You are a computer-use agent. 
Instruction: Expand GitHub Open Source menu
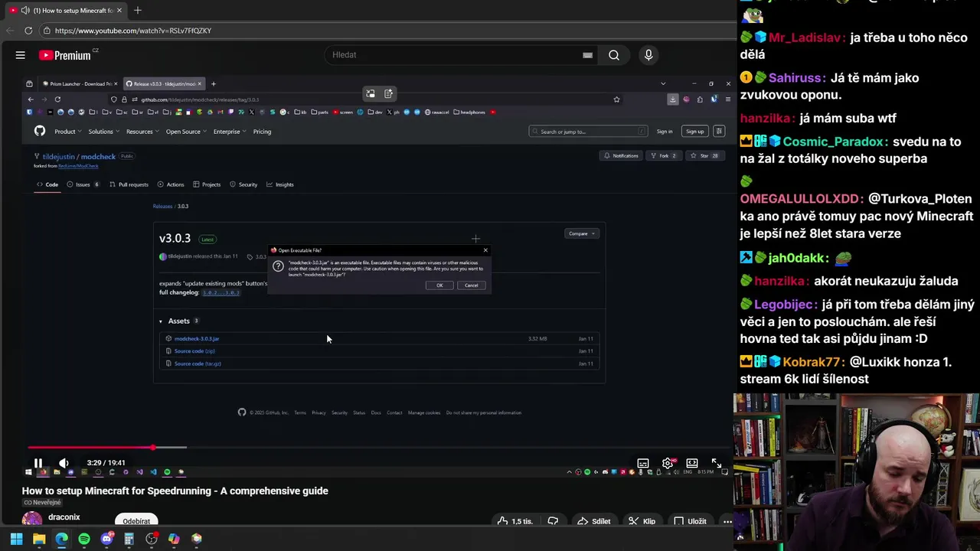point(185,132)
